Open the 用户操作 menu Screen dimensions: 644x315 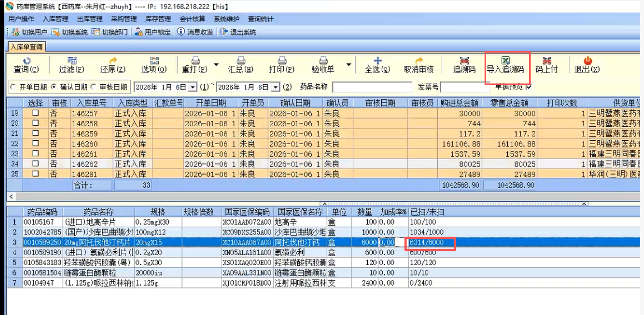[21, 19]
